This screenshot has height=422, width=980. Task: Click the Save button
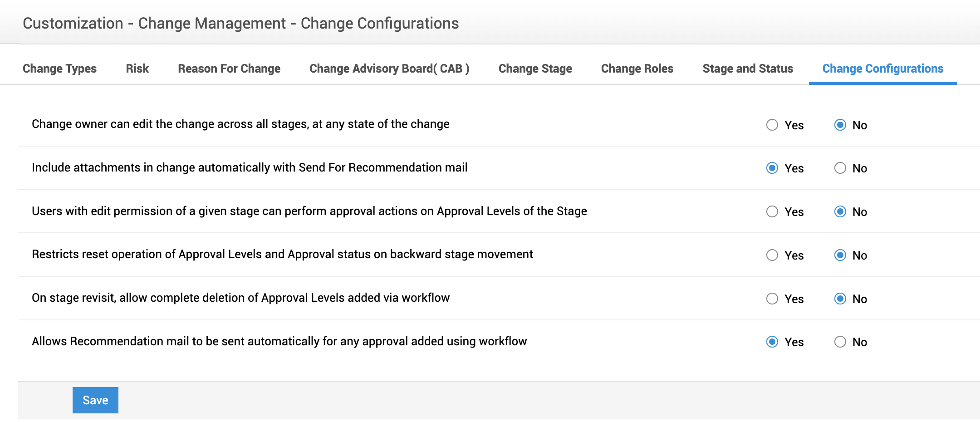click(95, 400)
